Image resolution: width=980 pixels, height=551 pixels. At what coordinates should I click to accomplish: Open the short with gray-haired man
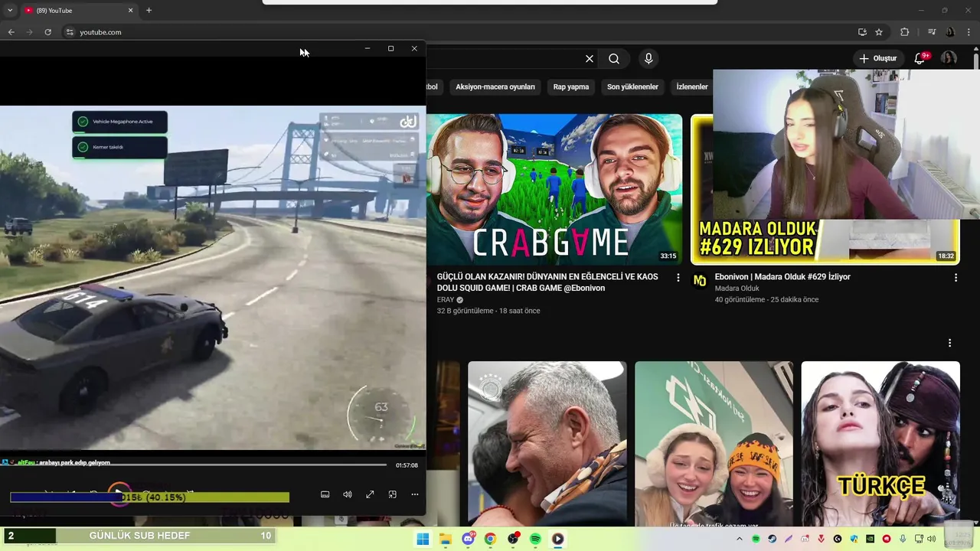point(547,444)
